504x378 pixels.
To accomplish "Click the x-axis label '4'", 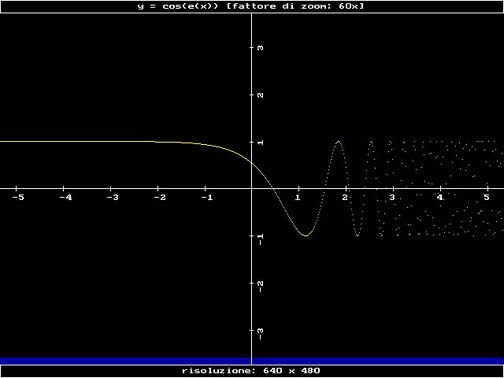I will click(x=440, y=197).
